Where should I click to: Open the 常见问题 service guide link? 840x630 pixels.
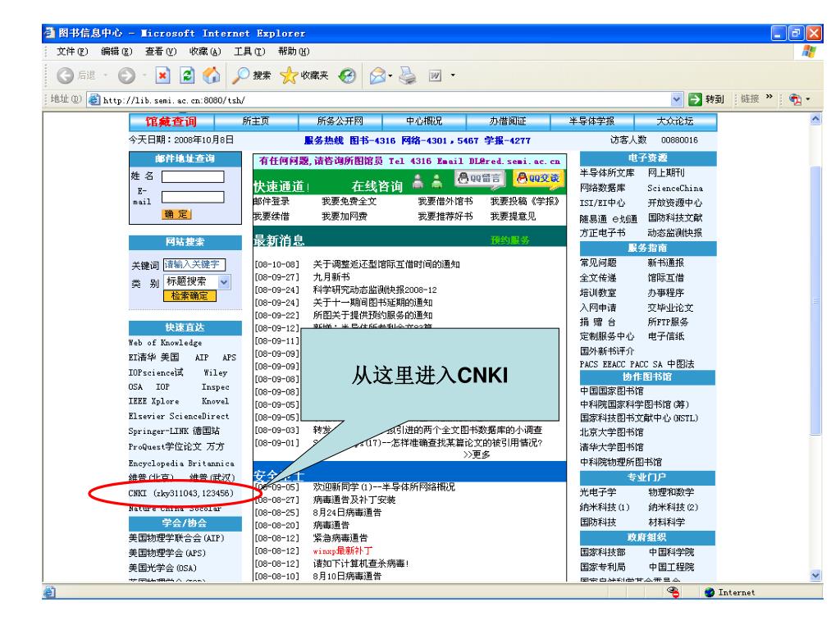pyautogui.click(x=598, y=263)
